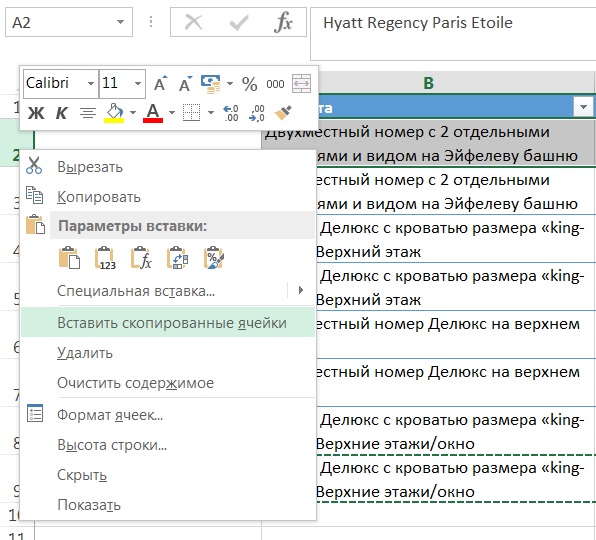Apply percent style format
Viewport: 596px width, 540px height.
point(249,84)
